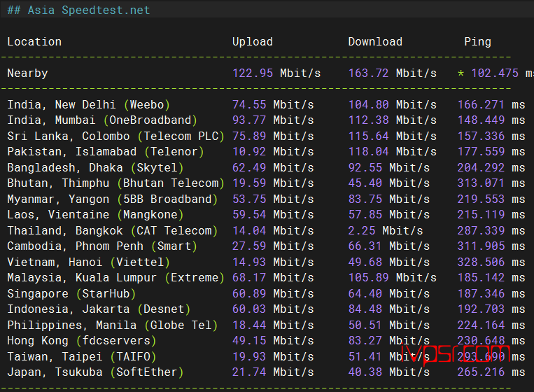Click the India, New Delhi (Weebo) entry

point(89,104)
